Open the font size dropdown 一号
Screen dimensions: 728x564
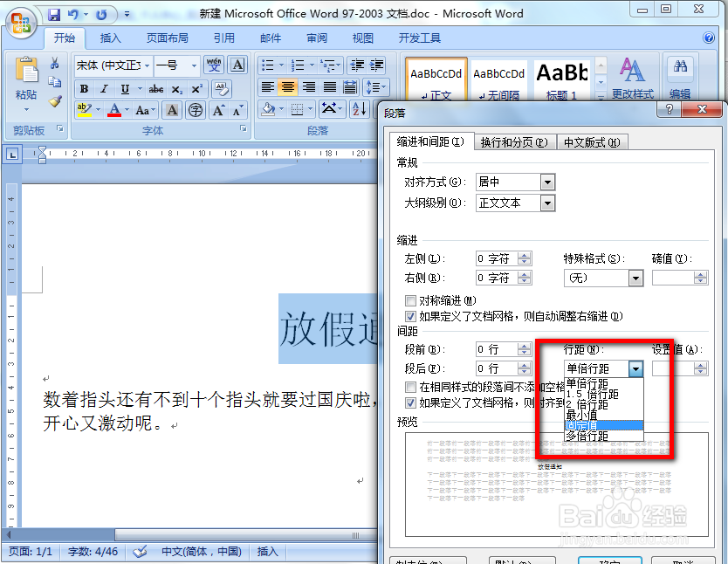point(194,65)
